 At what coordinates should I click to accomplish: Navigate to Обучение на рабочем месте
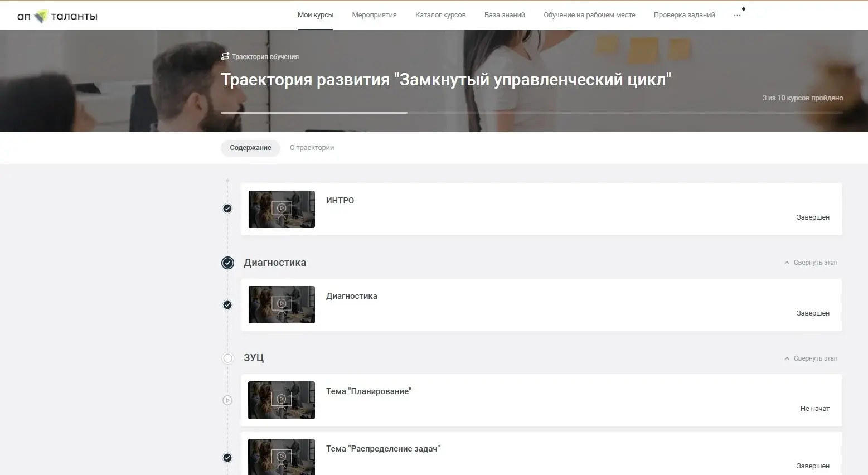click(x=589, y=15)
